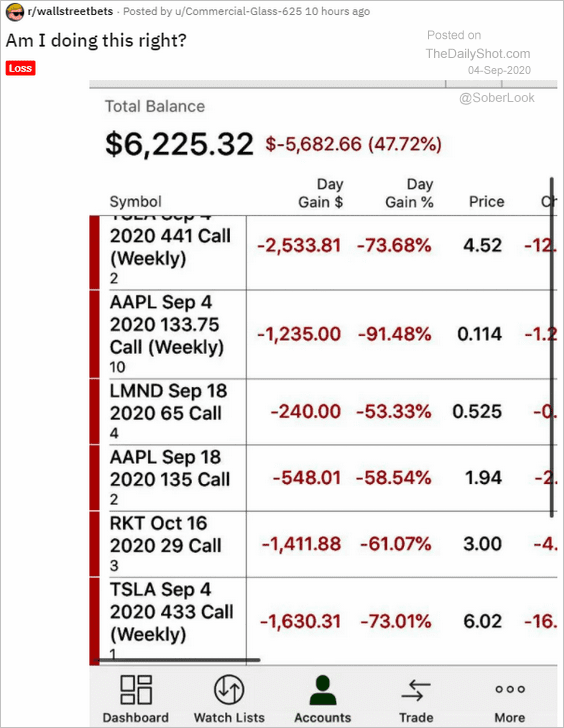The width and height of the screenshot is (564, 728).
Task: Open the TSLA Sep 4 433 Call position
Action: click(x=324, y=621)
